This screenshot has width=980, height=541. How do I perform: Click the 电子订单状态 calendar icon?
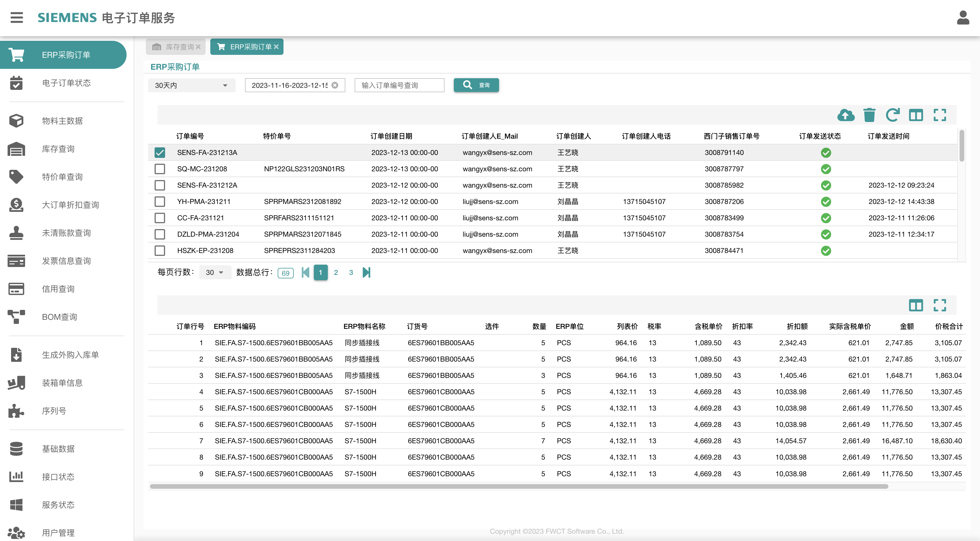tap(16, 83)
